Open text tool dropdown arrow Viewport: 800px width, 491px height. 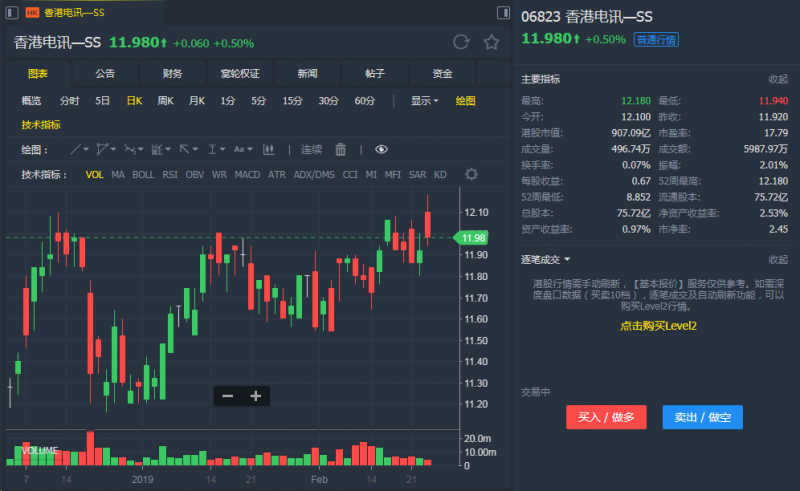point(250,150)
